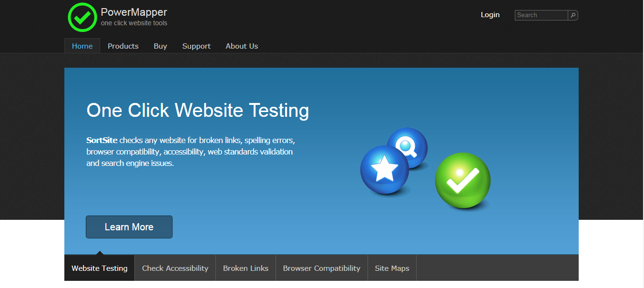Open the About Us menu
644x288 pixels.
pyautogui.click(x=242, y=46)
